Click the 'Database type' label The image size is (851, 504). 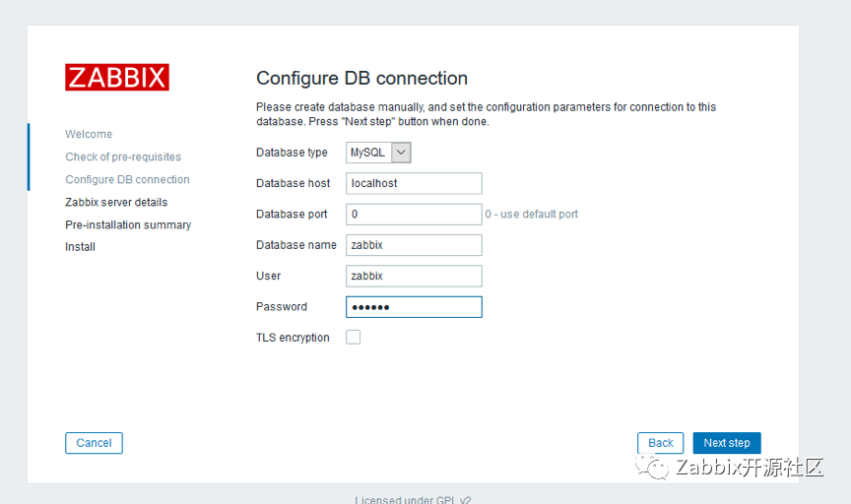(292, 153)
